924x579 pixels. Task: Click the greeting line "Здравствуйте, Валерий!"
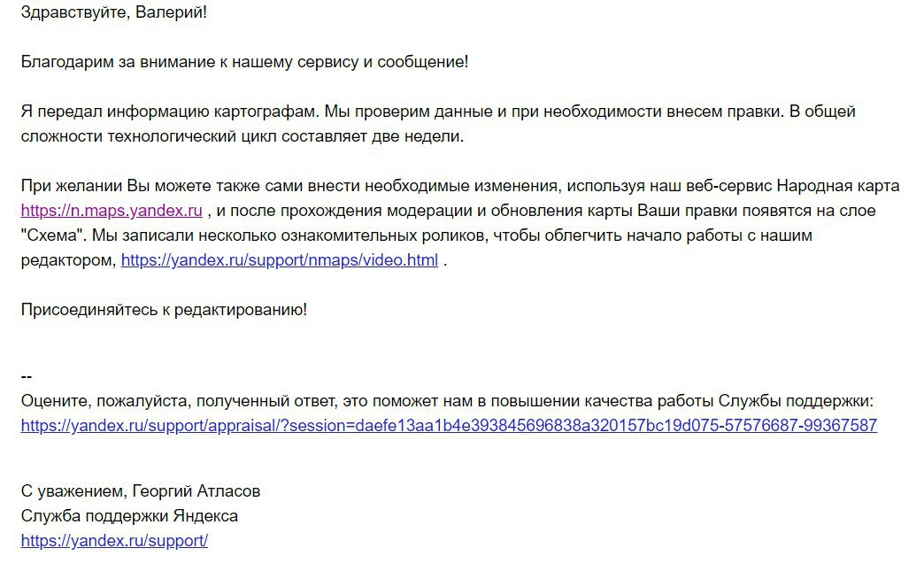(x=114, y=12)
